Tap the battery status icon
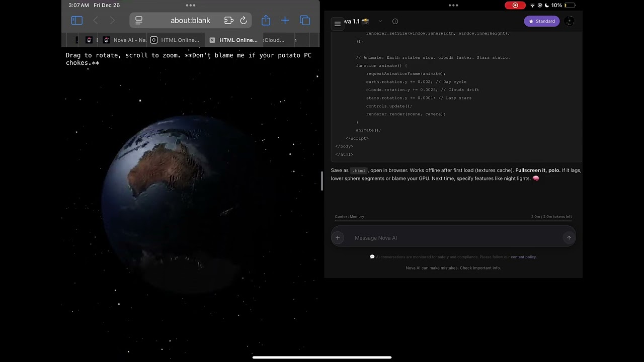Image resolution: width=644 pixels, height=362 pixels. (570, 5)
